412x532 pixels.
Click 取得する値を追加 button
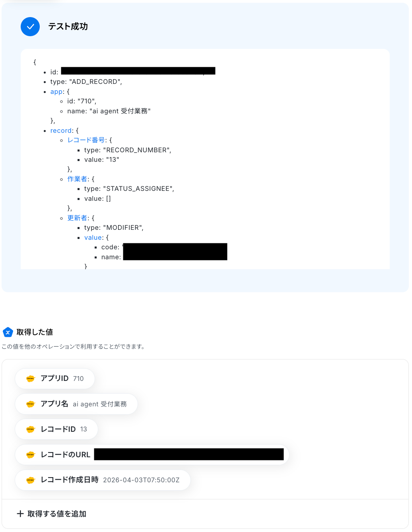coord(52,514)
